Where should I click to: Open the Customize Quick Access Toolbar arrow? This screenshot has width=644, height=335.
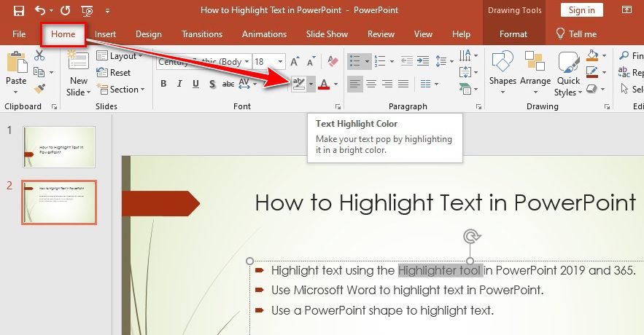click(107, 11)
